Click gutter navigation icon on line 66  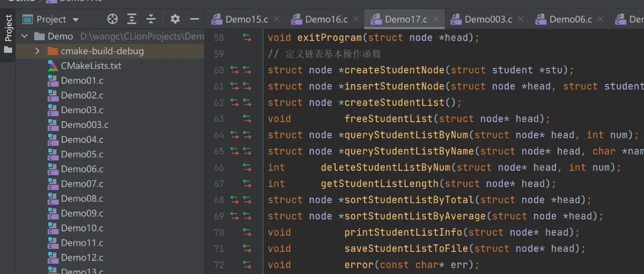[x=247, y=167]
